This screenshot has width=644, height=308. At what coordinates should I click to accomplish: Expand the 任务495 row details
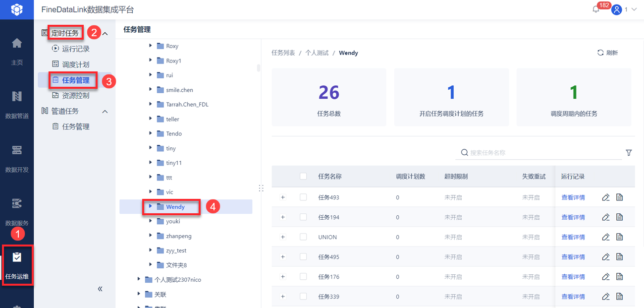pos(283,257)
